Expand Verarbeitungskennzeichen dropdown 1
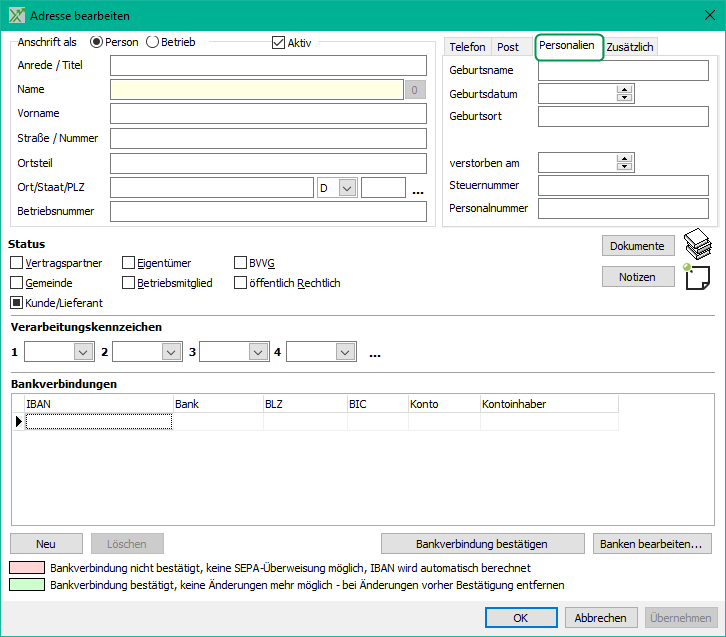Screen dimensions: 726x637 tap(82, 352)
